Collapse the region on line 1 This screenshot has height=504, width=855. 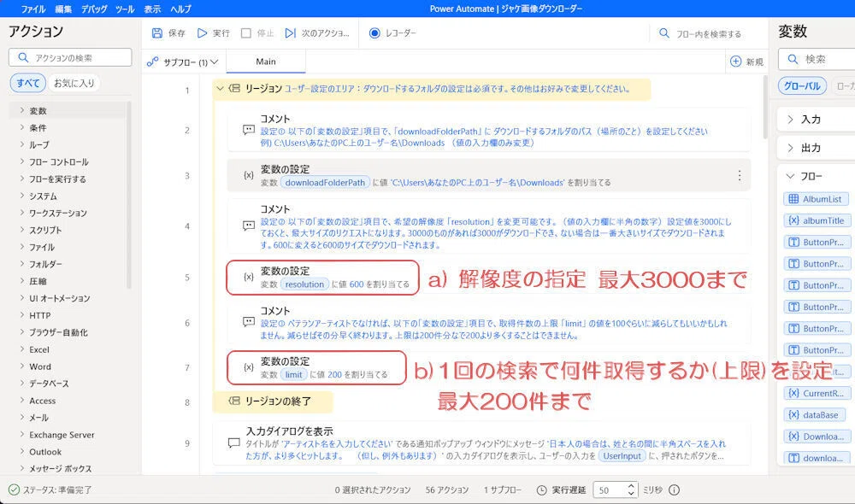tap(221, 88)
